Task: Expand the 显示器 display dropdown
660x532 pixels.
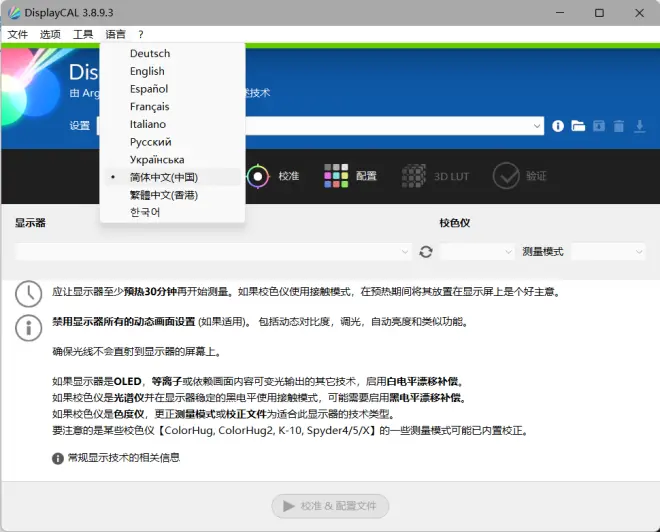Action: point(213,252)
